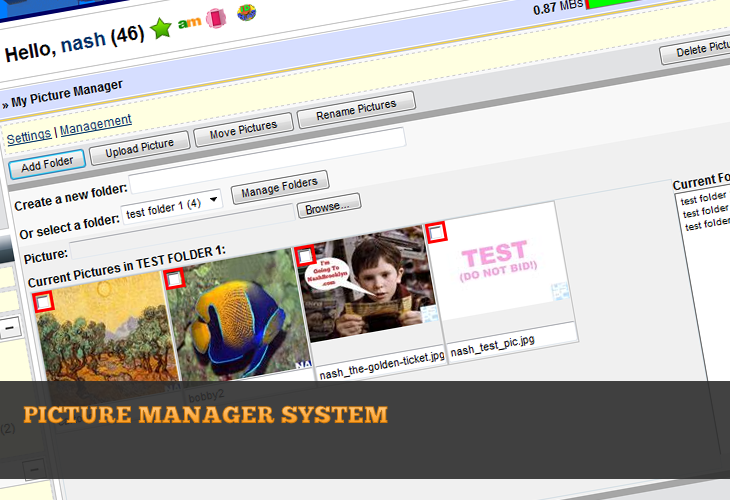Click the round multicolored ID badge icon

point(246,13)
